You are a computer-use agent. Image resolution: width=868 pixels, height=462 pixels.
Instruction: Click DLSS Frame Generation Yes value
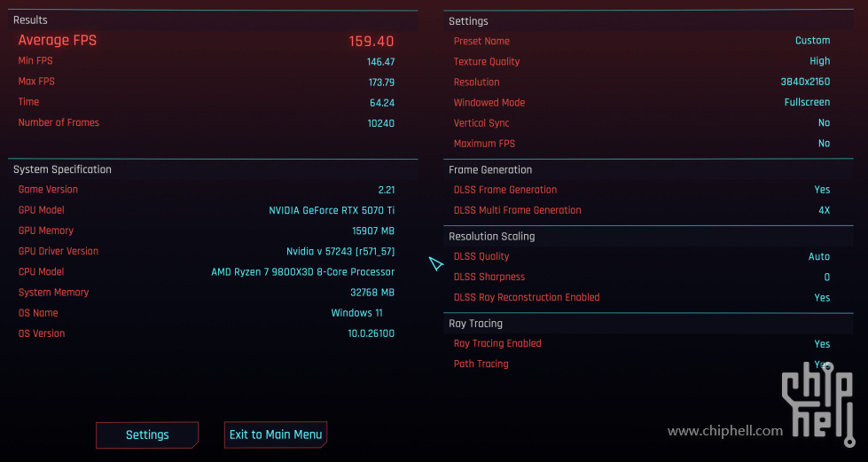(822, 190)
